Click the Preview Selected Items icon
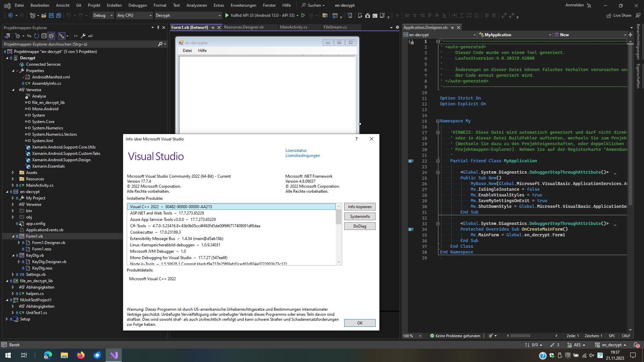The width and height of the screenshot is (644, 362). (91, 36)
